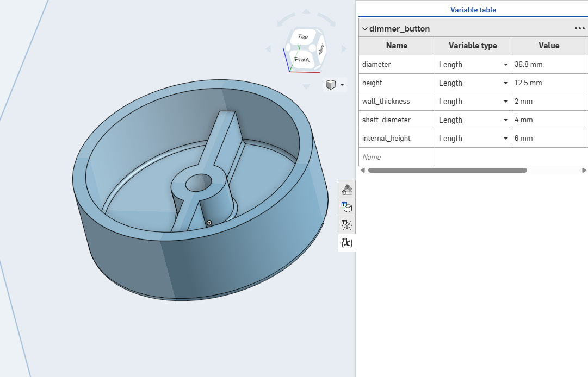Viewport: 588px width, 377px height.
Task: Click the Top face of view cube
Action: pyautogui.click(x=302, y=37)
